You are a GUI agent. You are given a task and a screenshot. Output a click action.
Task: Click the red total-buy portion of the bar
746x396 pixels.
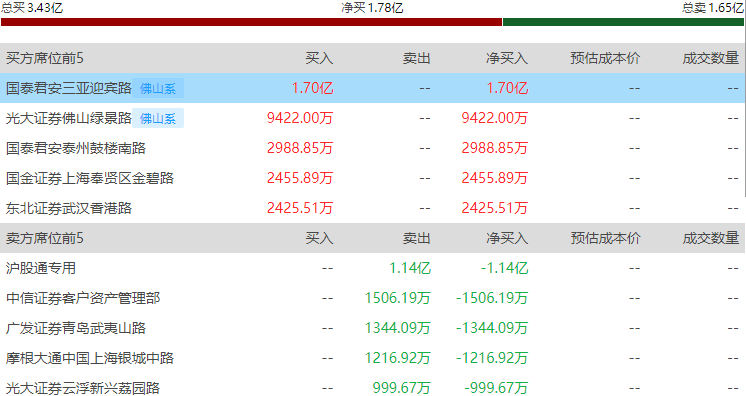(251, 22)
